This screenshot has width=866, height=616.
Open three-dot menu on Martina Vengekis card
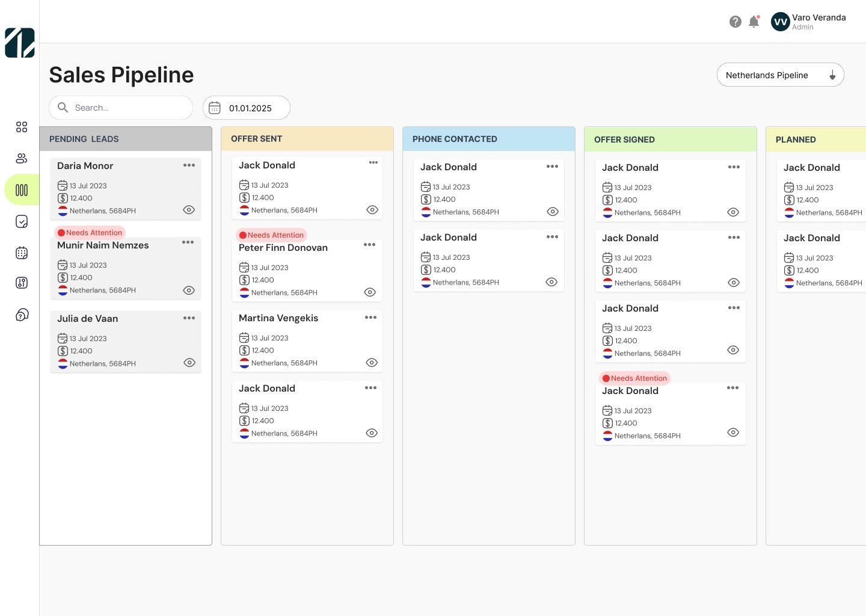point(370,318)
